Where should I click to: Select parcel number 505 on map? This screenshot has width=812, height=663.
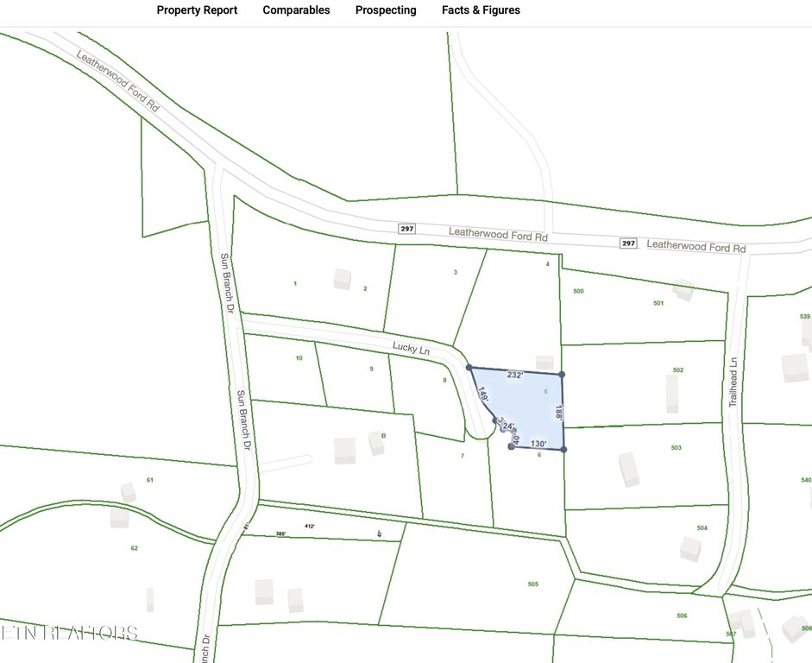(x=532, y=584)
